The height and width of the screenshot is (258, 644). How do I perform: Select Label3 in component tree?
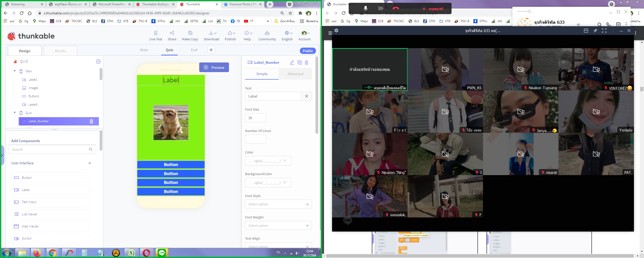tap(33, 105)
